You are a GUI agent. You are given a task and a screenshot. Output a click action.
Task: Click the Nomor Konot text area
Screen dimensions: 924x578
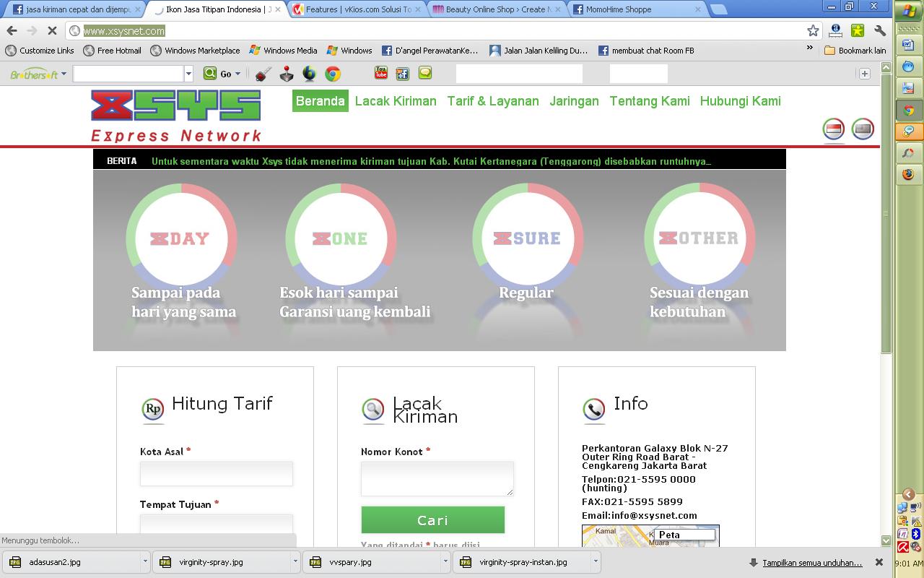(x=437, y=479)
